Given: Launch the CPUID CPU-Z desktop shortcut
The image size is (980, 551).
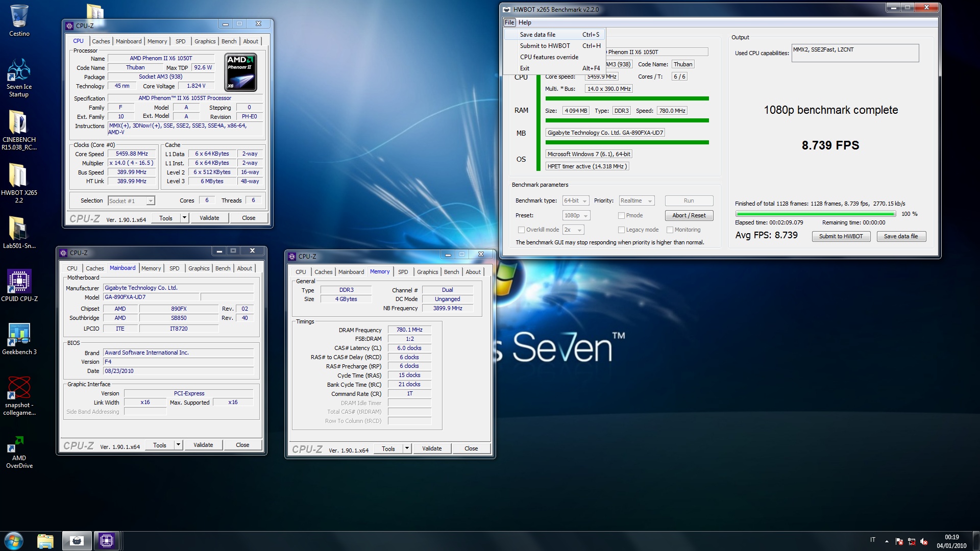Looking at the screenshot, I should [19, 285].
